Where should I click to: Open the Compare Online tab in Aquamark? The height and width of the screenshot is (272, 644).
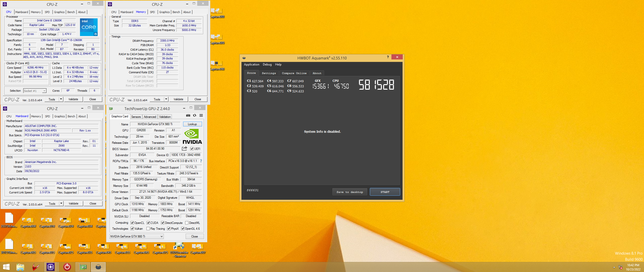294,73
